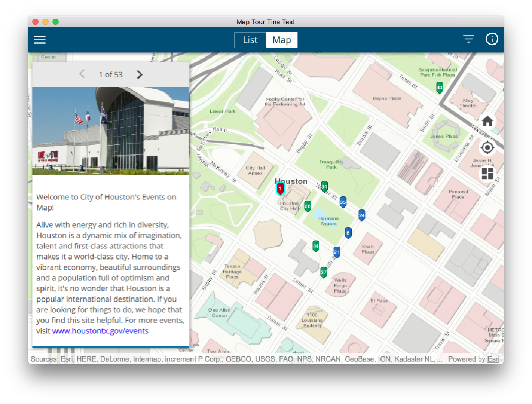Click the "One Allen Center" map label

click(220, 313)
